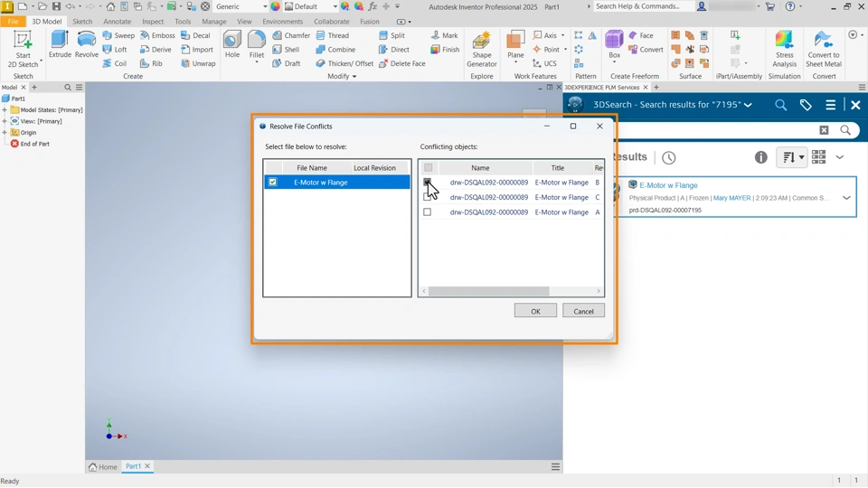Expand the Origin node

click(5, 133)
